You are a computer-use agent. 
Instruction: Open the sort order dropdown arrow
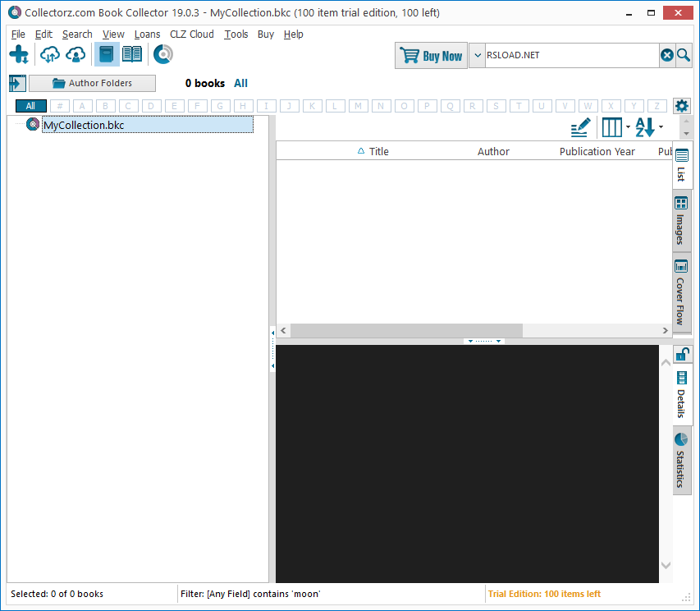661,127
